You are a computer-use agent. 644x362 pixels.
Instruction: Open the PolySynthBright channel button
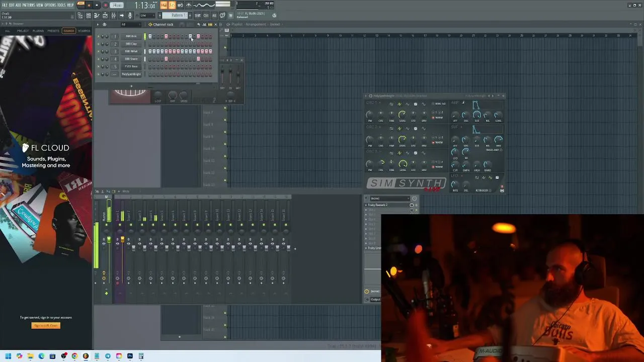(131, 74)
